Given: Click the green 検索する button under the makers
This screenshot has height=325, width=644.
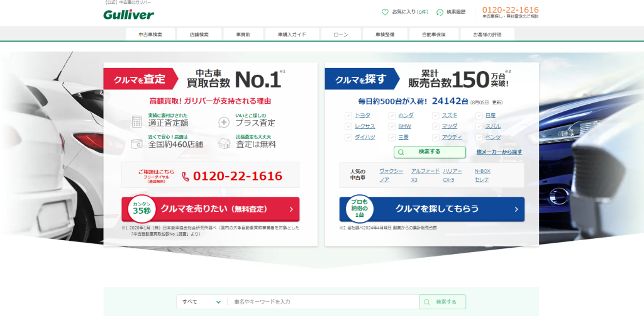Looking at the screenshot, I should tap(430, 152).
